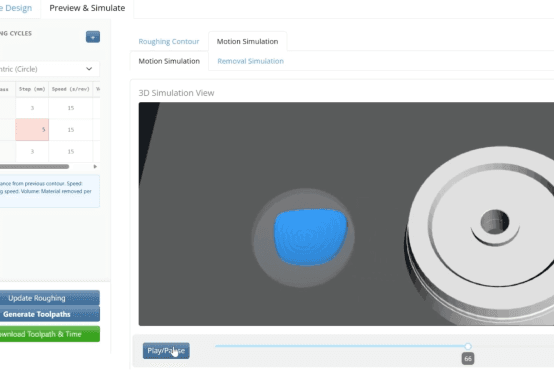The image size is (554, 370).
Task: Click the second row Speed cell value 15
Action: (71, 130)
